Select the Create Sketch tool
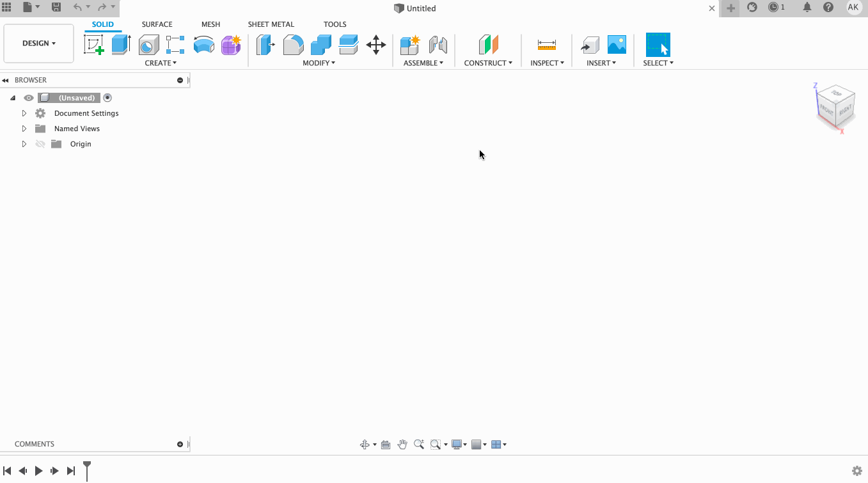Viewport: 868px width, 483px height. point(94,44)
